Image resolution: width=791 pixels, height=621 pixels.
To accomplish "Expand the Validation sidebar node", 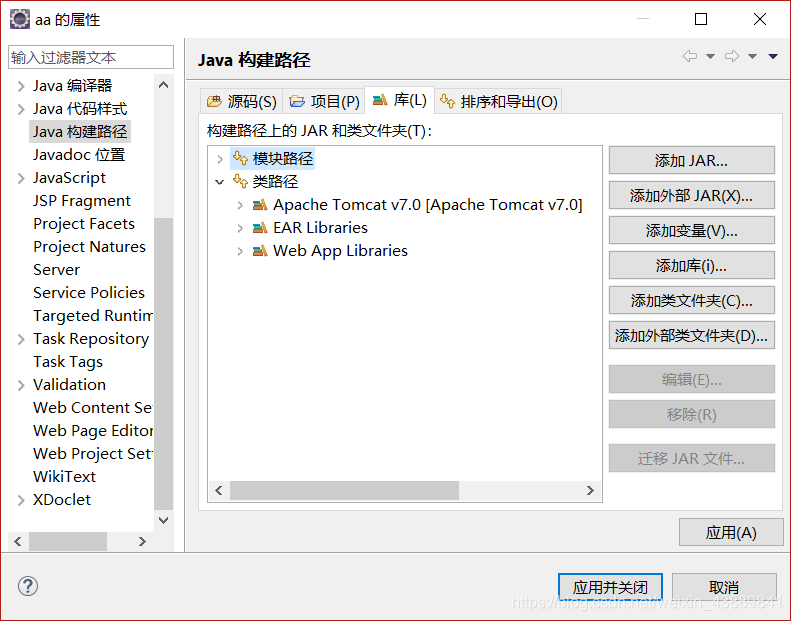I will click(21, 385).
